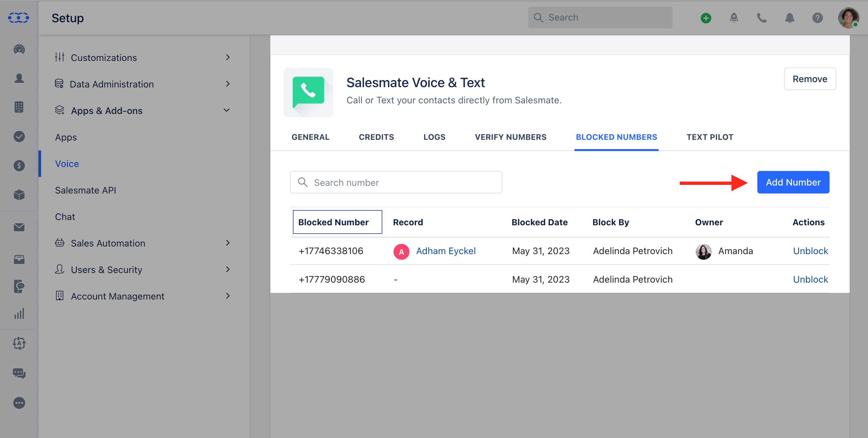Image resolution: width=868 pixels, height=438 pixels.
Task: Expand the Customizations section
Action: tap(143, 58)
